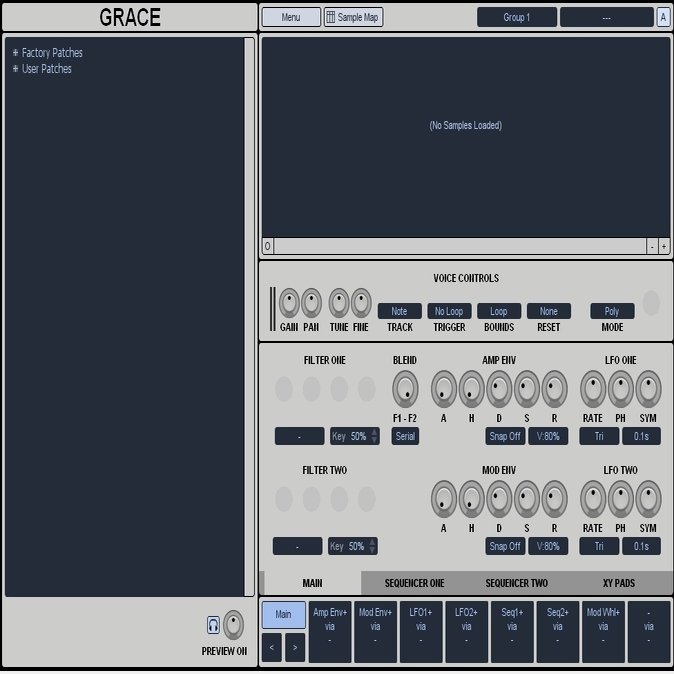Click the LFO Two PH knob
The height and width of the screenshot is (674, 674).
point(621,499)
